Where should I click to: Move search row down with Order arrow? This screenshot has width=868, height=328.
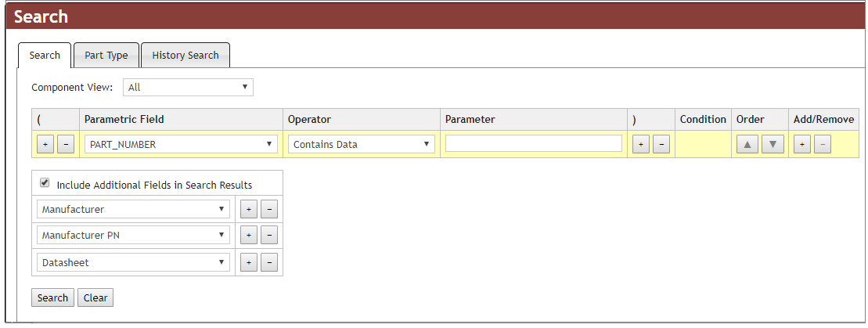[773, 144]
